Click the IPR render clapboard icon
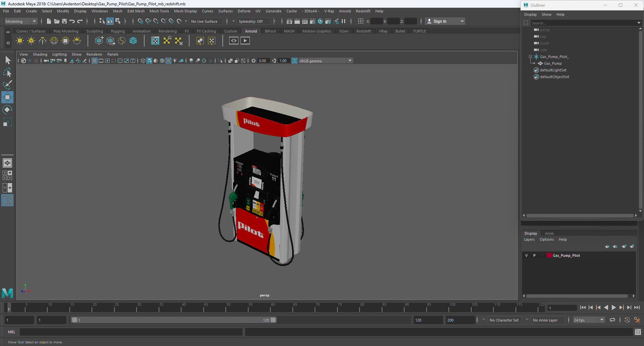Viewport: 644px width, 346px height. [x=305, y=21]
